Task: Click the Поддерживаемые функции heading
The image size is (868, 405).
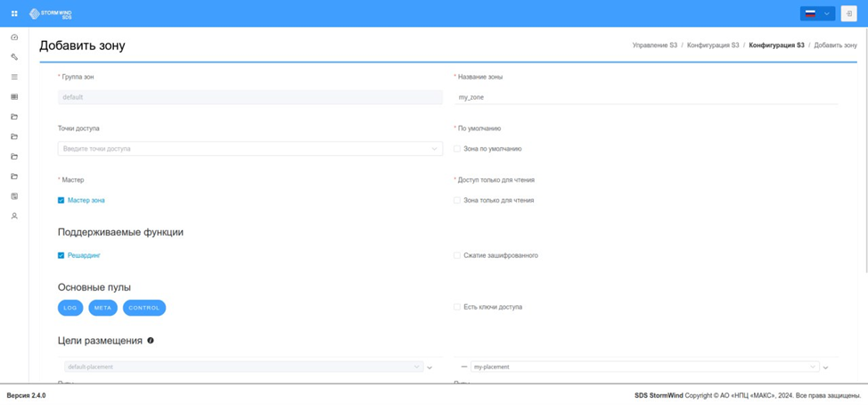Action: (x=120, y=233)
